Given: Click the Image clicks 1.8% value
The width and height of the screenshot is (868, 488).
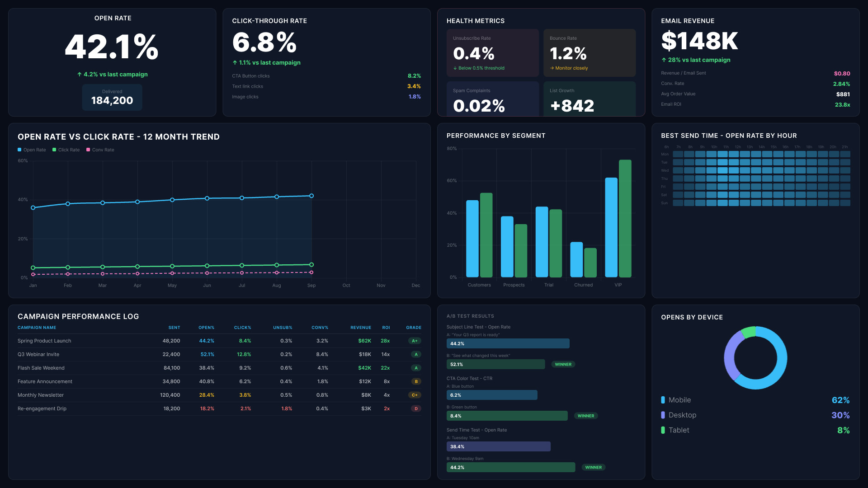Looking at the screenshot, I should [x=415, y=97].
